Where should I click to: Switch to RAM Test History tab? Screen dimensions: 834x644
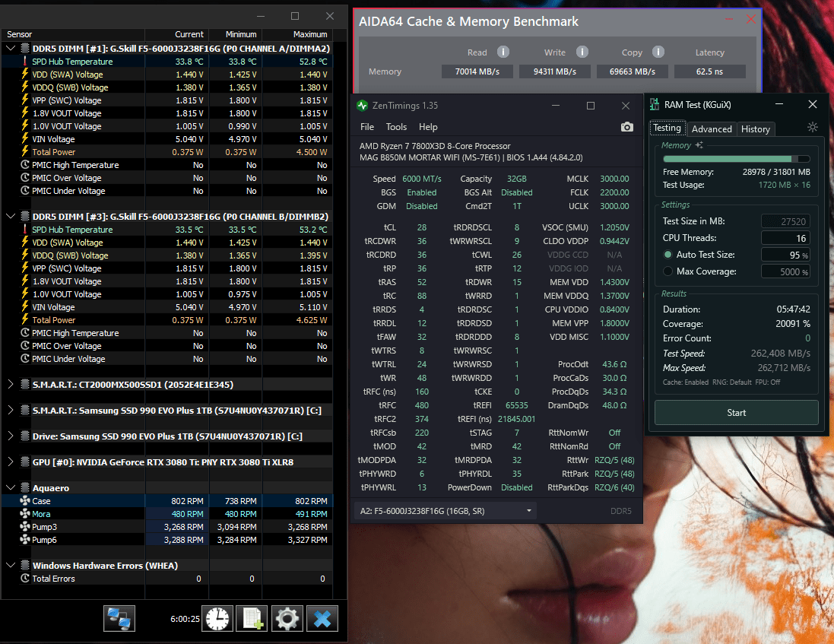[755, 128]
